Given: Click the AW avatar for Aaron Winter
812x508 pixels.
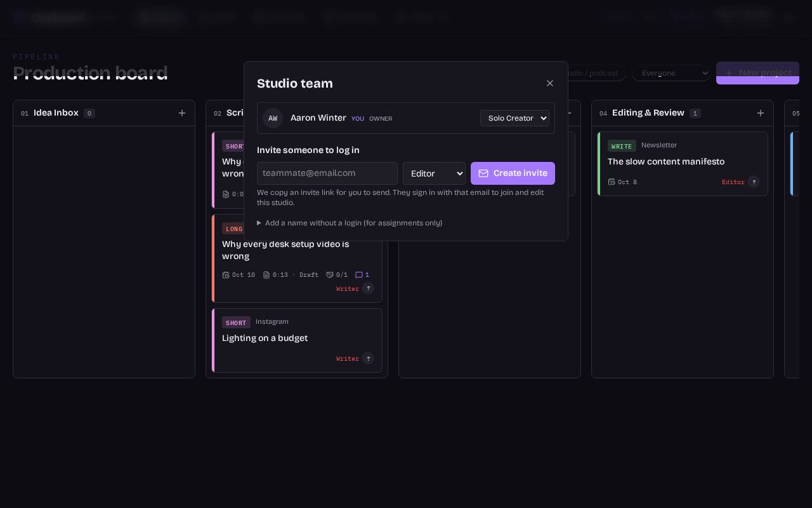Looking at the screenshot, I should tap(273, 118).
